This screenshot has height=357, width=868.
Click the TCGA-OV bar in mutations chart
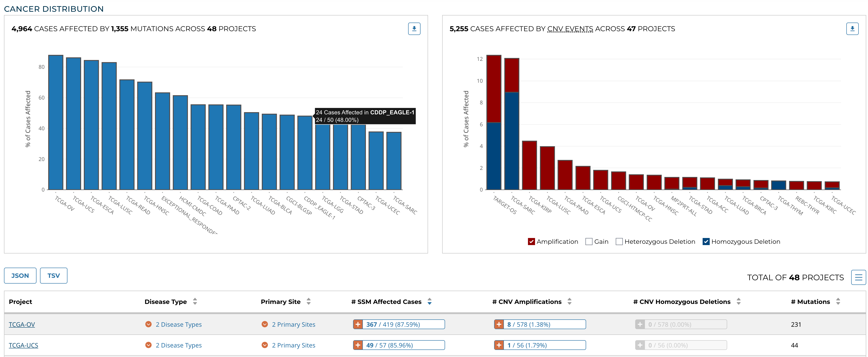click(55, 122)
